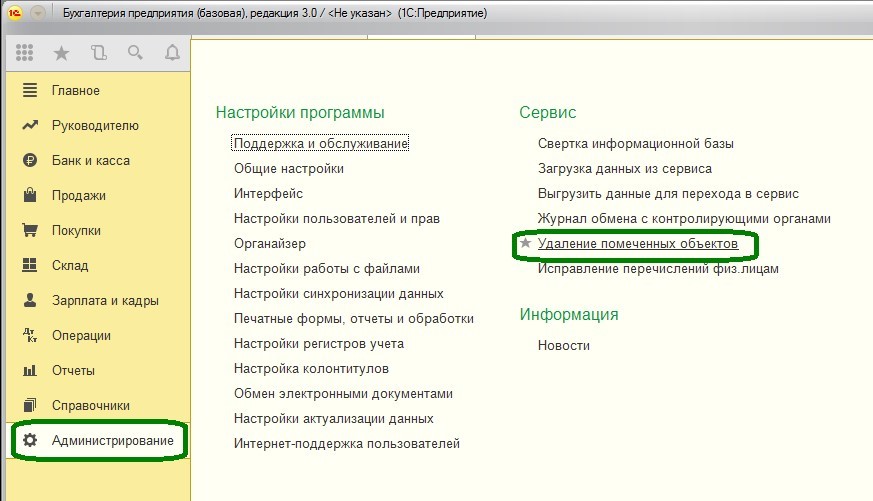Click the Search magnifier icon

coord(135,53)
